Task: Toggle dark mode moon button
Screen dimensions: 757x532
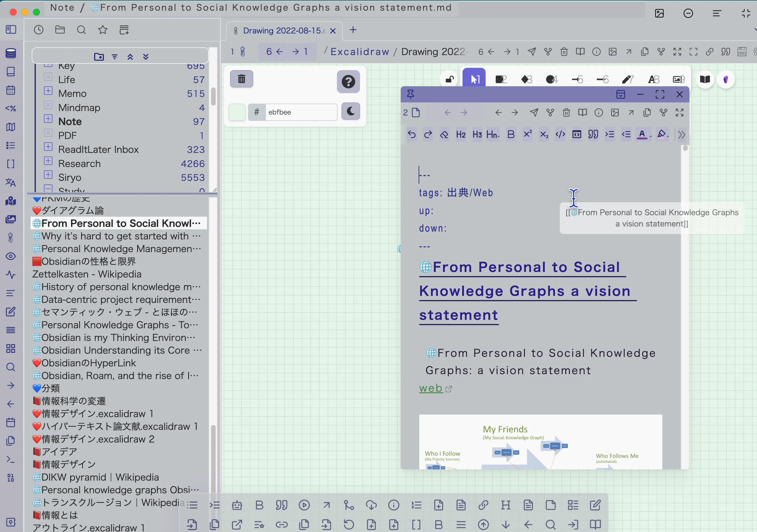Action: 350,111
